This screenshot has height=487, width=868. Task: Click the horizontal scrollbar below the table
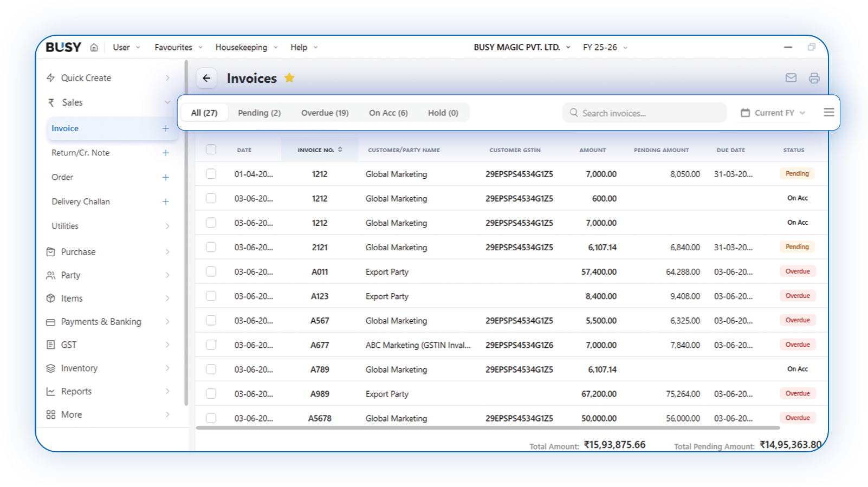coord(488,428)
